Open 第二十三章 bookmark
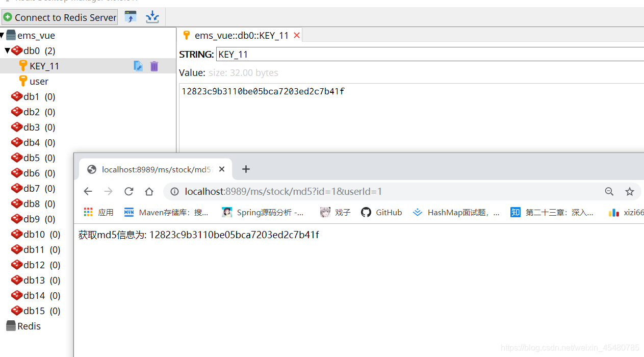This screenshot has width=644, height=357. click(x=552, y=212)
